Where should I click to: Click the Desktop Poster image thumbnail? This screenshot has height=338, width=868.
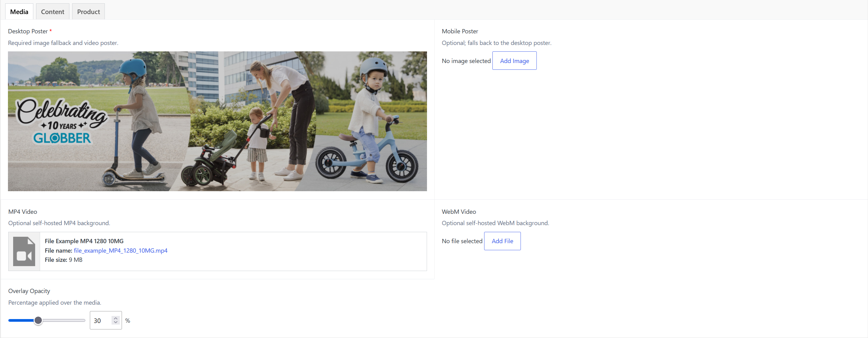pyautogui.click(x=217, y=121)
